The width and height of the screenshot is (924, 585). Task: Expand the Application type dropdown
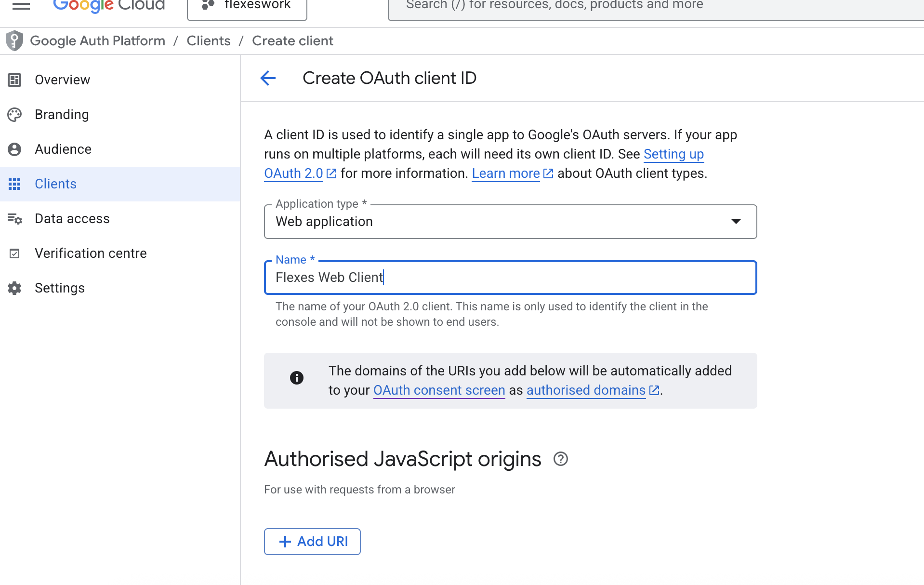(510, 222)
